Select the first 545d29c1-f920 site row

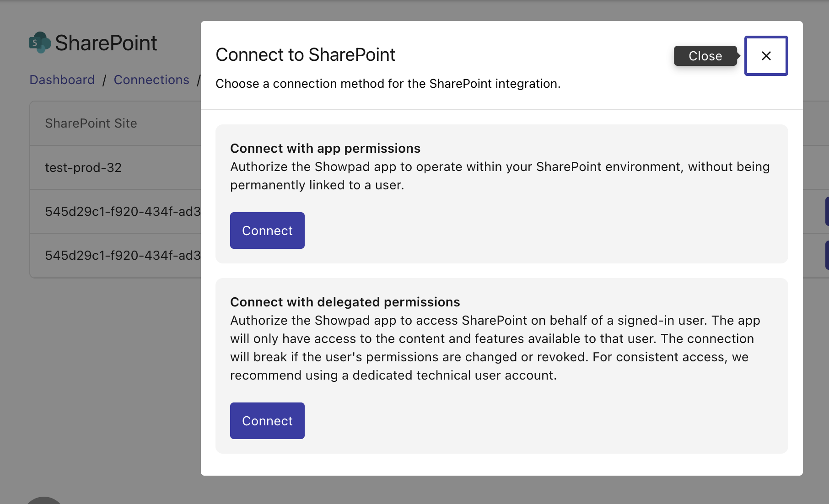123,212
